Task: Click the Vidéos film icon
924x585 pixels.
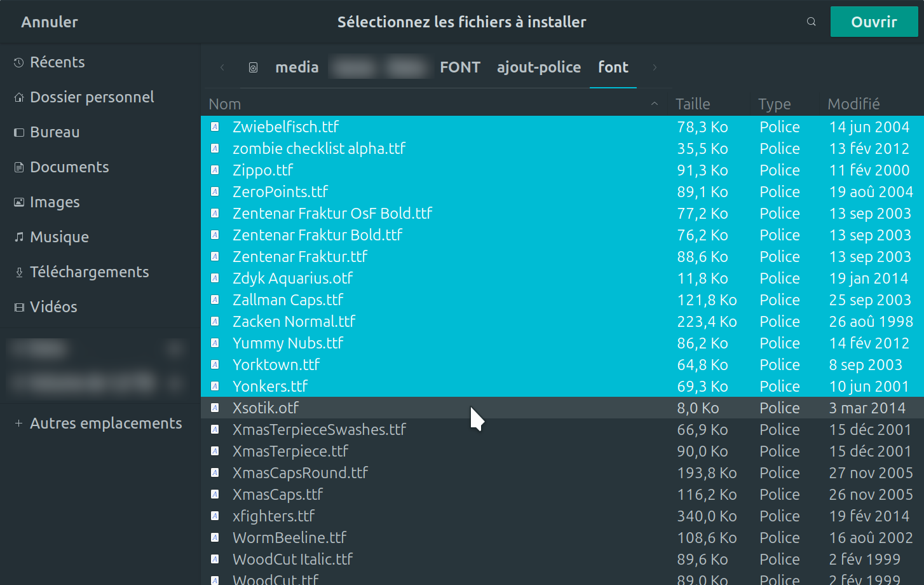Action: (x=18, y=307)
